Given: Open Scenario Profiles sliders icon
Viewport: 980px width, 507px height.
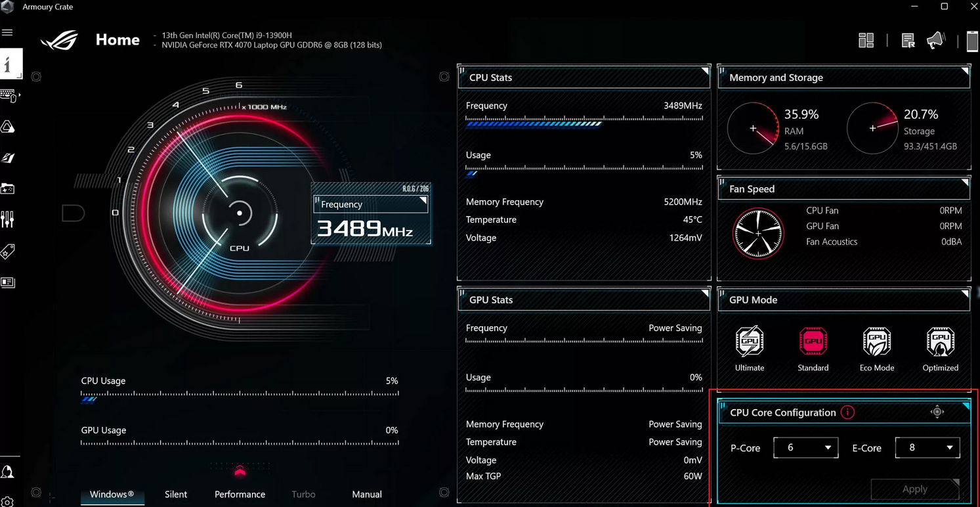Looking at the screenshot, I should click(x=8, y=219).
